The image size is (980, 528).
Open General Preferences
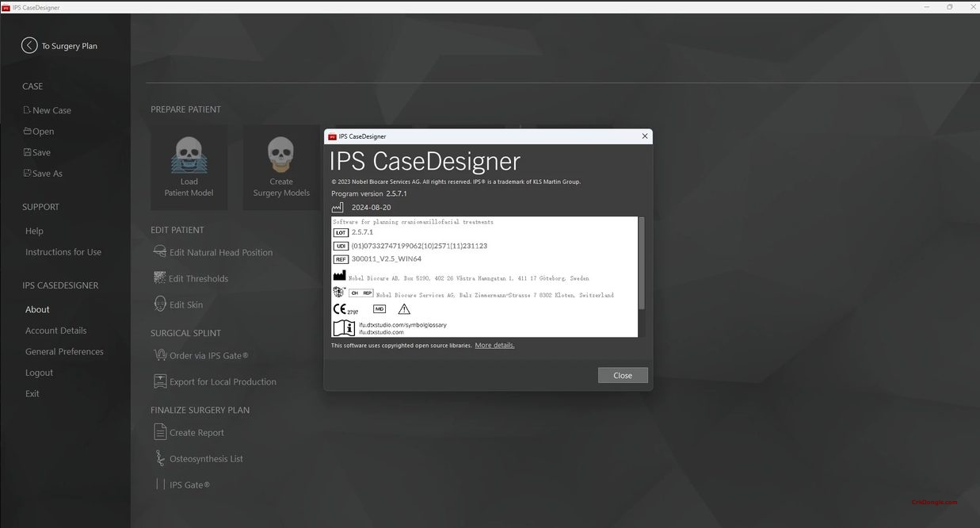point(64,351)
